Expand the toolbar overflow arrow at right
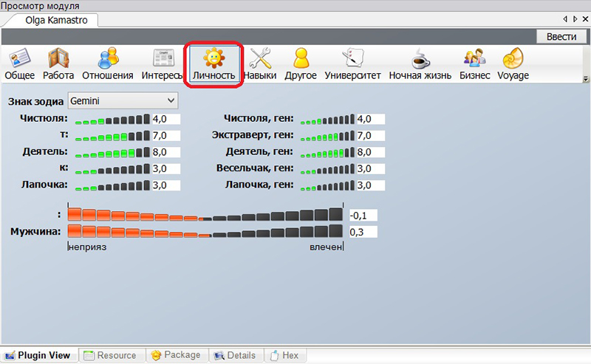591x364 pixels. pos(586,78)
